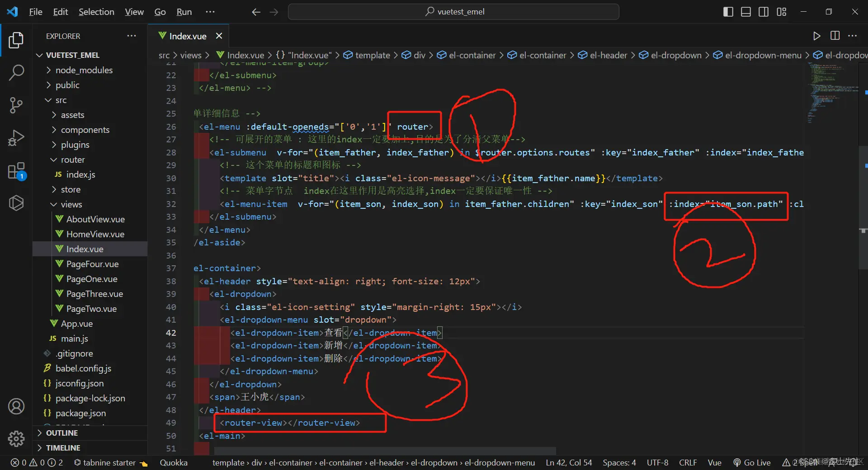Select the Index.vue editor tab
Viewport: 868px width, 470px height.
[188, 36]
